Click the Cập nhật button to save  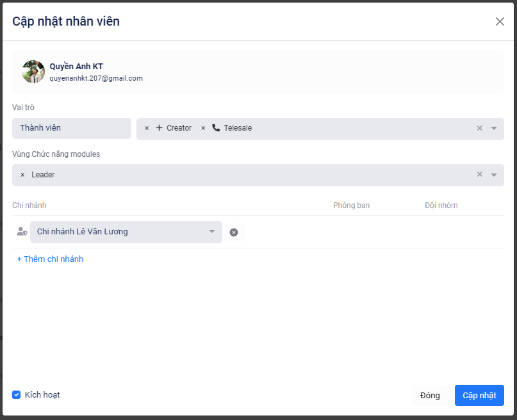[x=479, y=396]
